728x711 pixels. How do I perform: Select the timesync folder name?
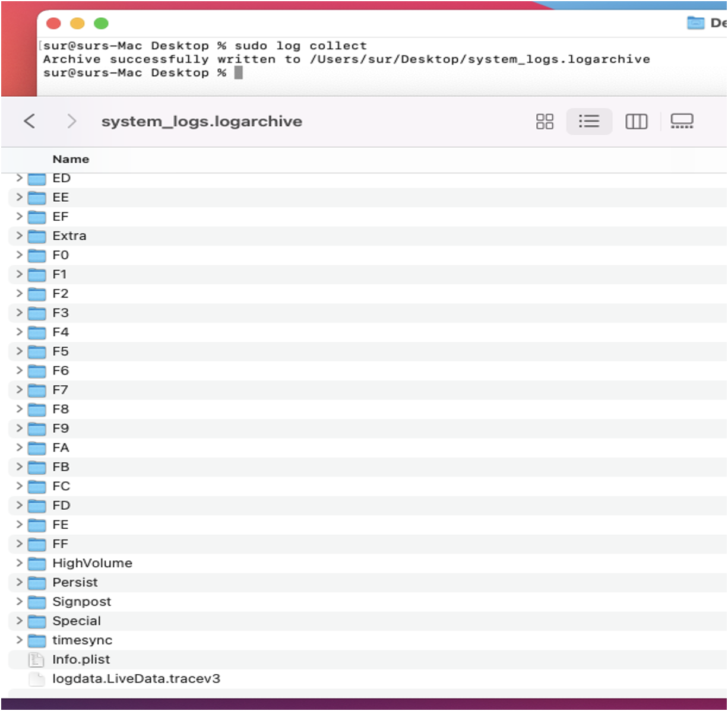pyautogui.click(x=83, y=640)
